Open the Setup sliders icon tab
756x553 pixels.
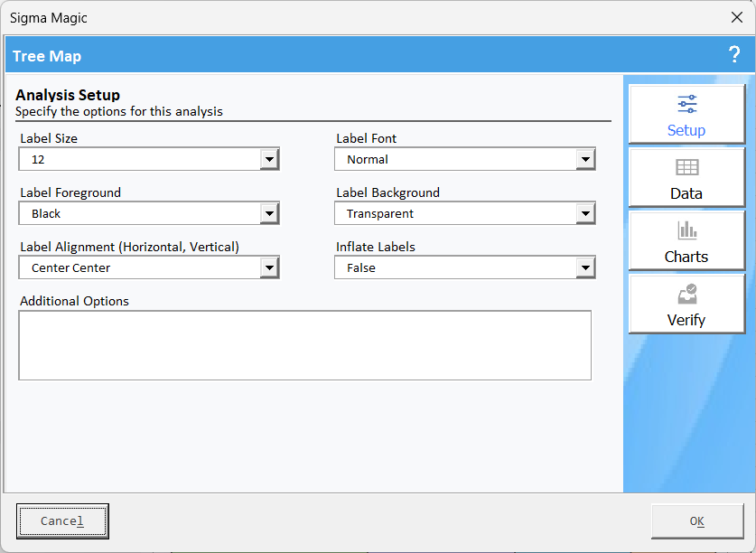(687, 104)
